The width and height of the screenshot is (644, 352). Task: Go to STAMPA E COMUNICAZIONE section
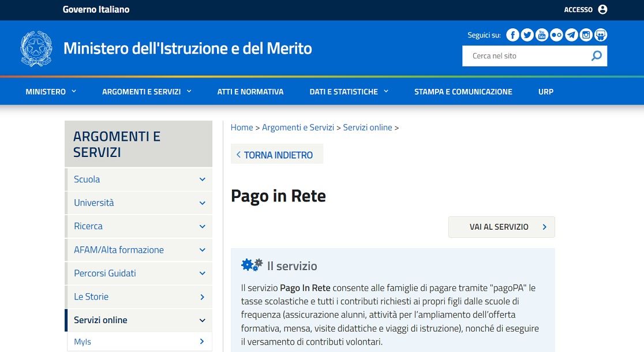click(x=463, y=92)
